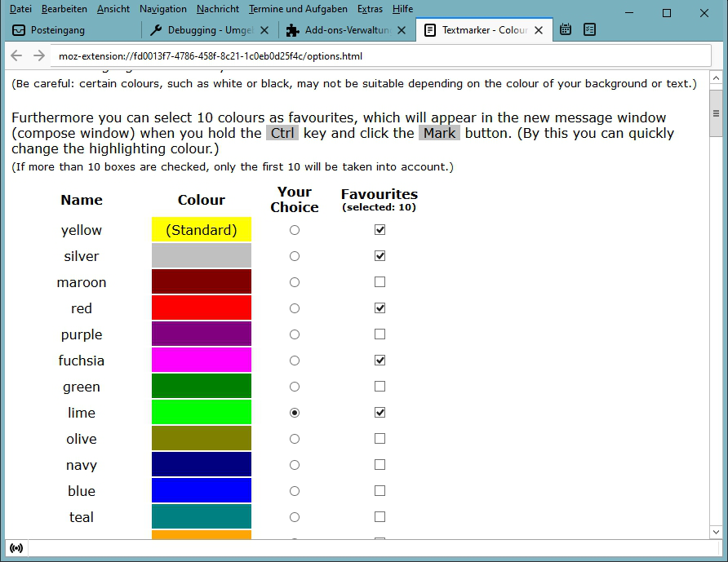Image resolution: width=728 pixels, height=562 pixels.
Task: Check teal favourite checkbox
Action: tap(380, 516)
